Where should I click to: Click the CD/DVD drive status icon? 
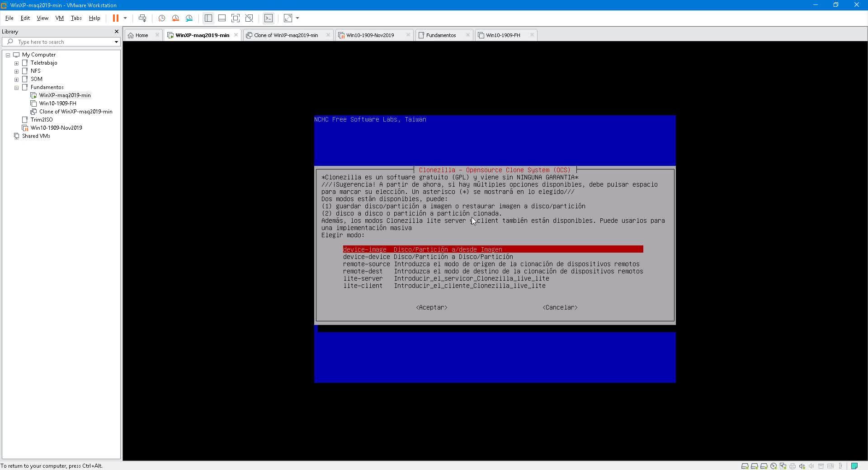click(x=774, y=466)
